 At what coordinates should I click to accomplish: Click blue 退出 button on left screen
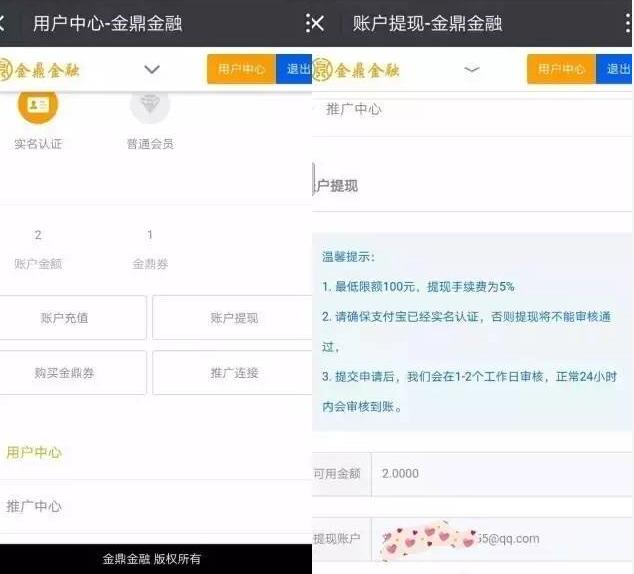click(294, 69)
